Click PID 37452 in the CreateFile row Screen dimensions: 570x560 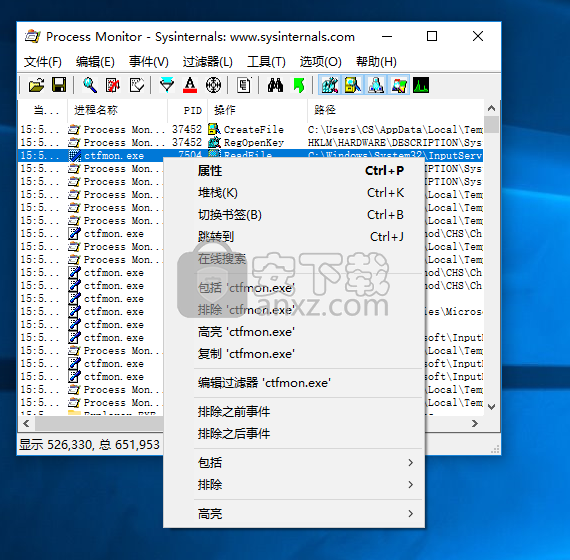[187, 129]
